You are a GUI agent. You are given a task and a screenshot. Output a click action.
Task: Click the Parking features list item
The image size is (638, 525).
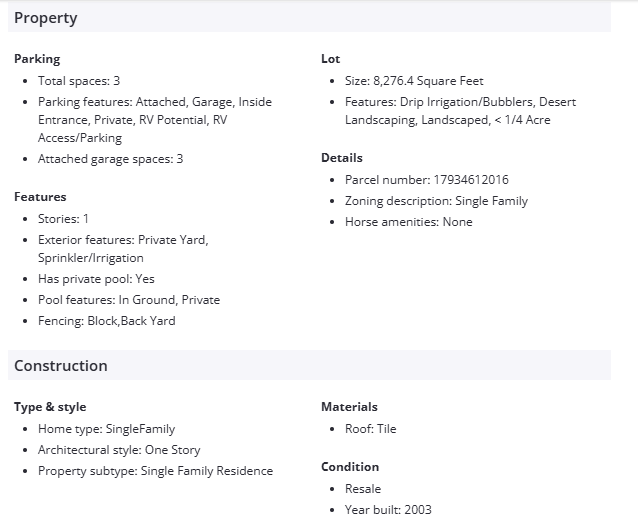pos(154,119)
